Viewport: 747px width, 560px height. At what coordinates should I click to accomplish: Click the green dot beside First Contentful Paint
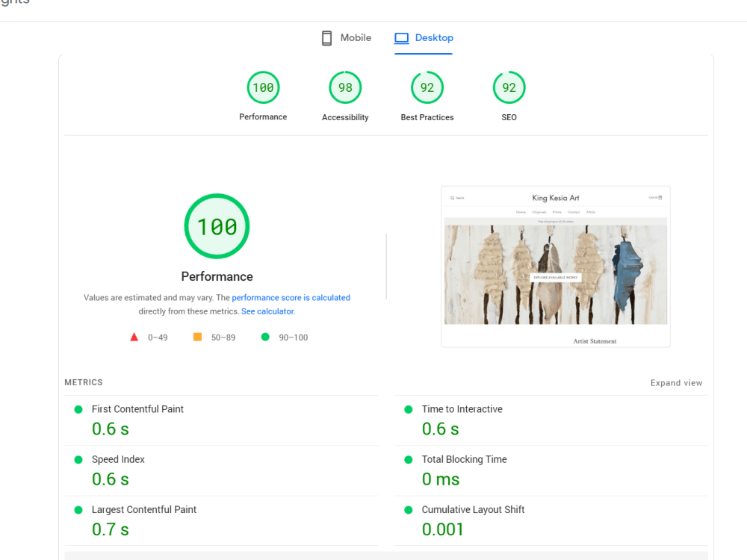77,409
